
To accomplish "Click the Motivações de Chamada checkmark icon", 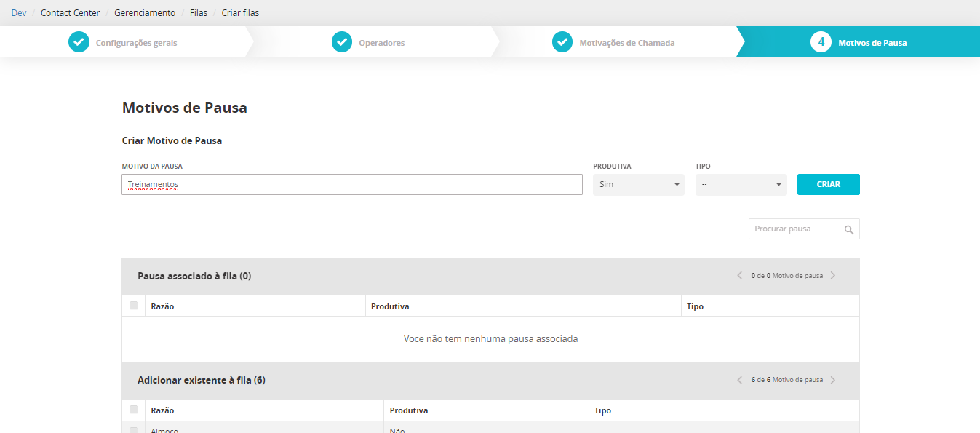I will click(562, 42).
